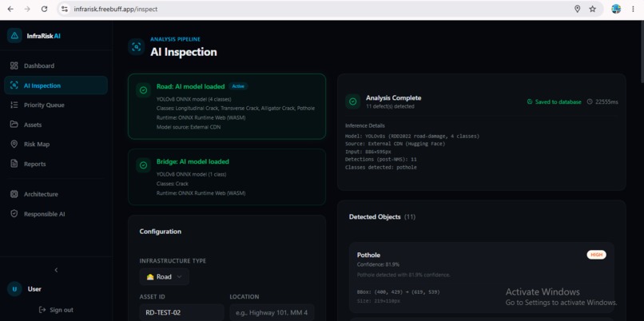Click the browser address bar URL
The width and height of the screenshot is (644, 321).
coord(116,9)
